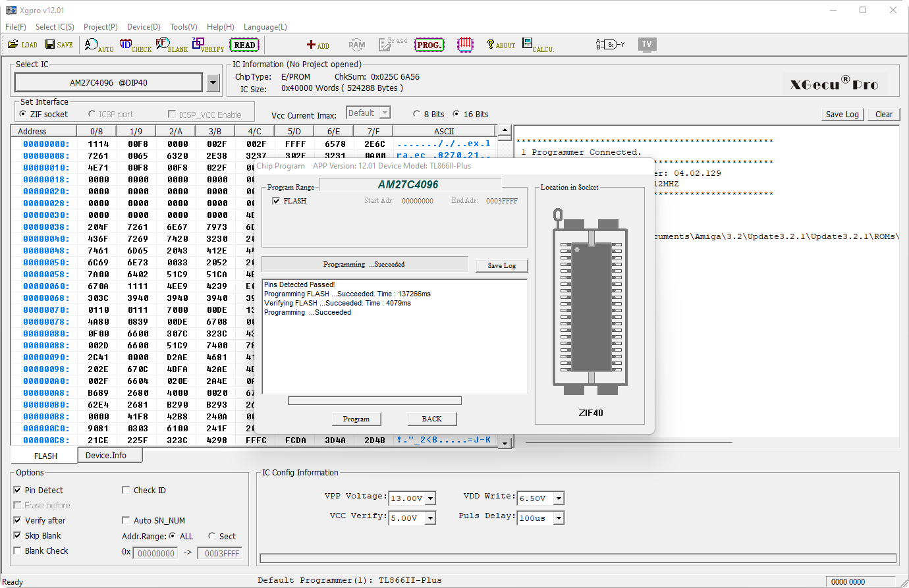Open the CALCU. calculator icon
909x588 pixels.
tap(538, 45)
